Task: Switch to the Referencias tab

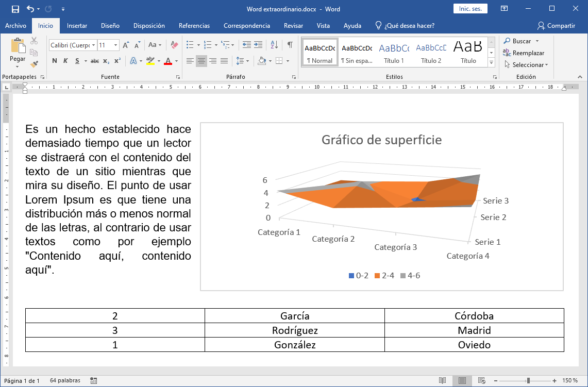Action: 194,26
